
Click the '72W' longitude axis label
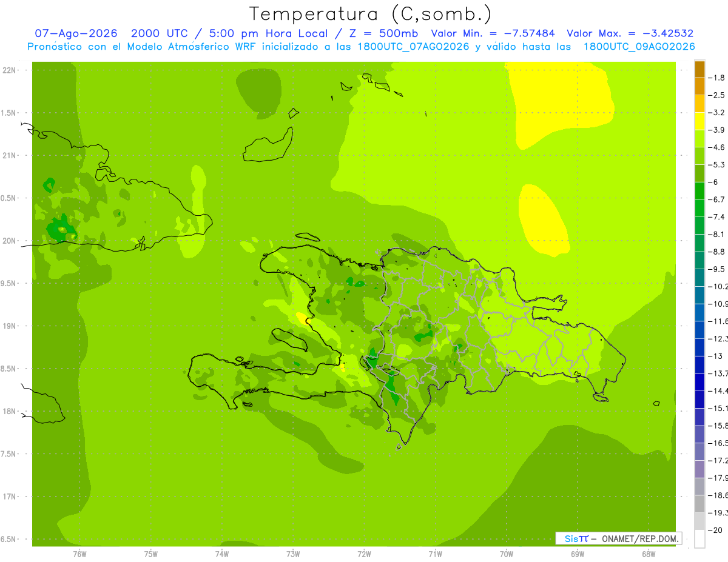(364, 554)
